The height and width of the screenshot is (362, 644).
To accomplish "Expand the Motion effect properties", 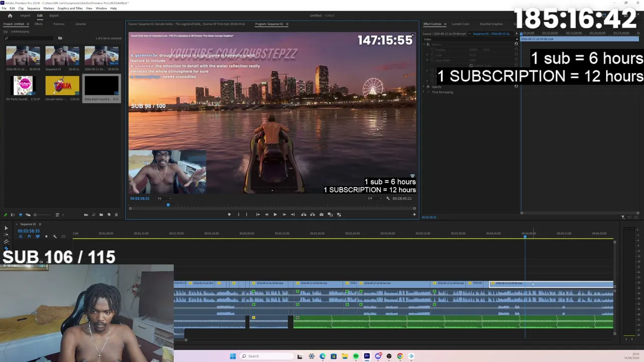I will [x=425, y=44].
